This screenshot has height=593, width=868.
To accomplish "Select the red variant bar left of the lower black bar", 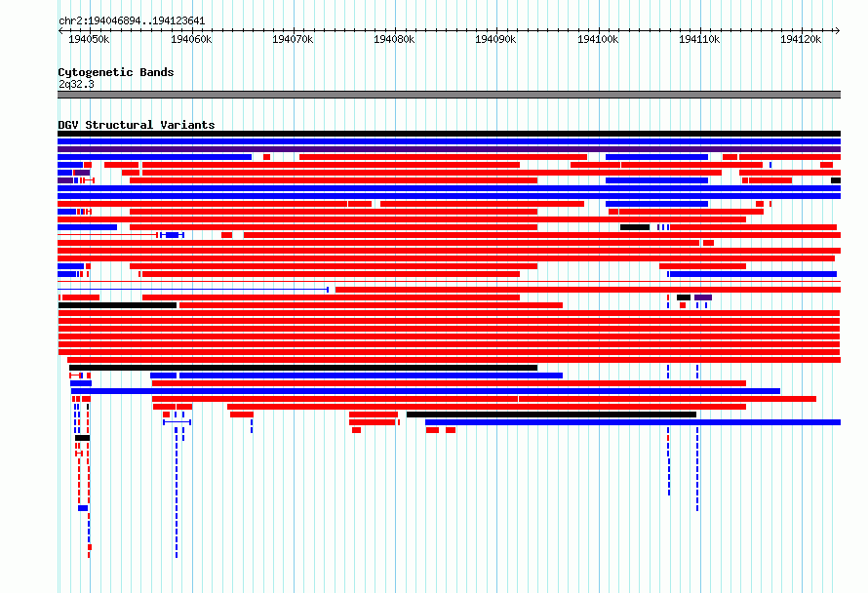I will (374, 415).
